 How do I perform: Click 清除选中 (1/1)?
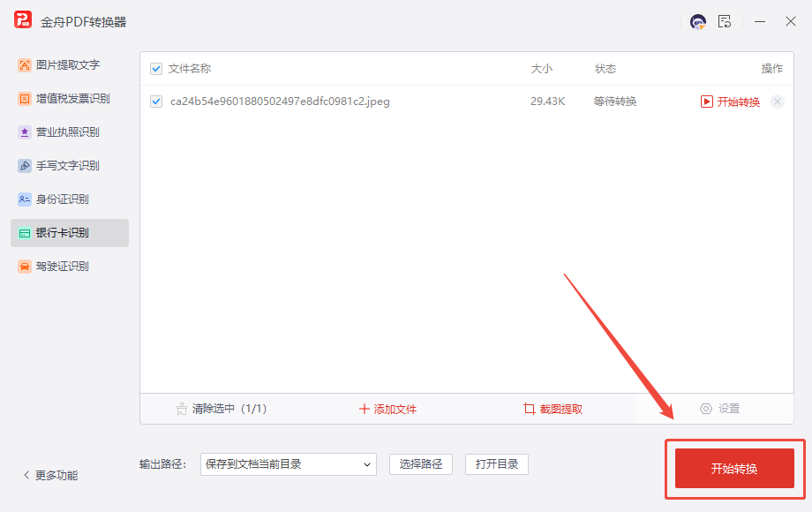[222, 409]
